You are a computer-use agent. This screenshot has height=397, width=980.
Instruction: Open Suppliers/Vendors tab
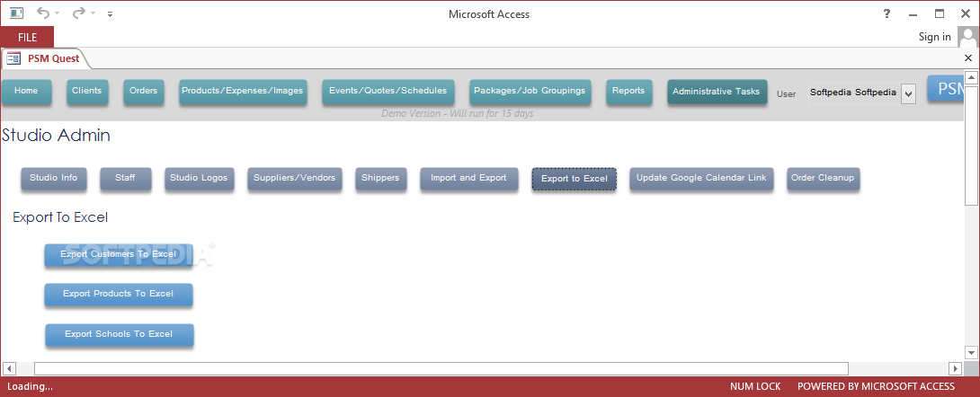pos(294,179)
